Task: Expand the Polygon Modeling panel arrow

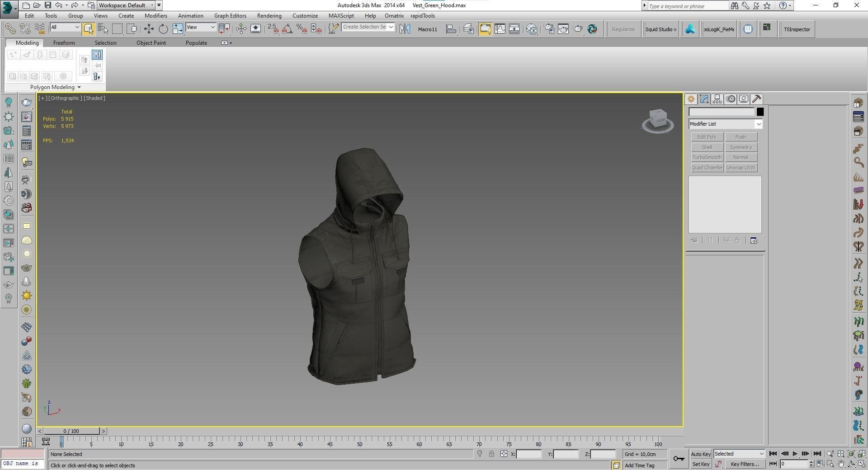Action: tap(79, 87)
